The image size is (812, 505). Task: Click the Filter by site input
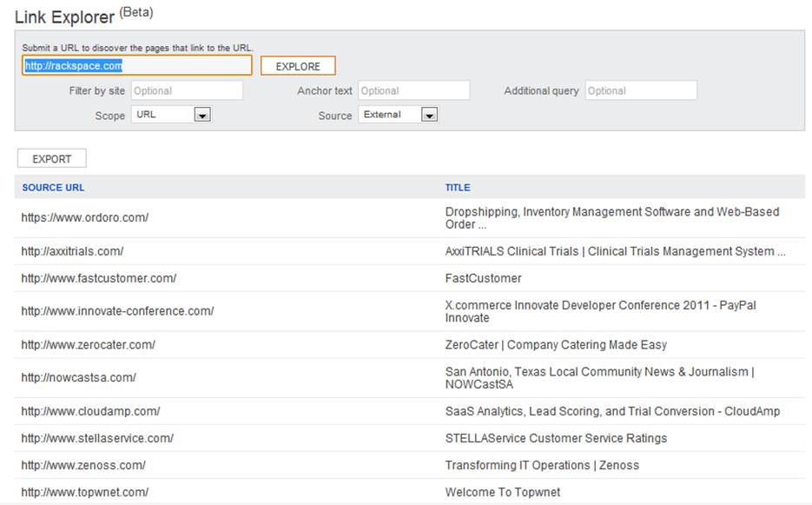click(x=187, y=90)
